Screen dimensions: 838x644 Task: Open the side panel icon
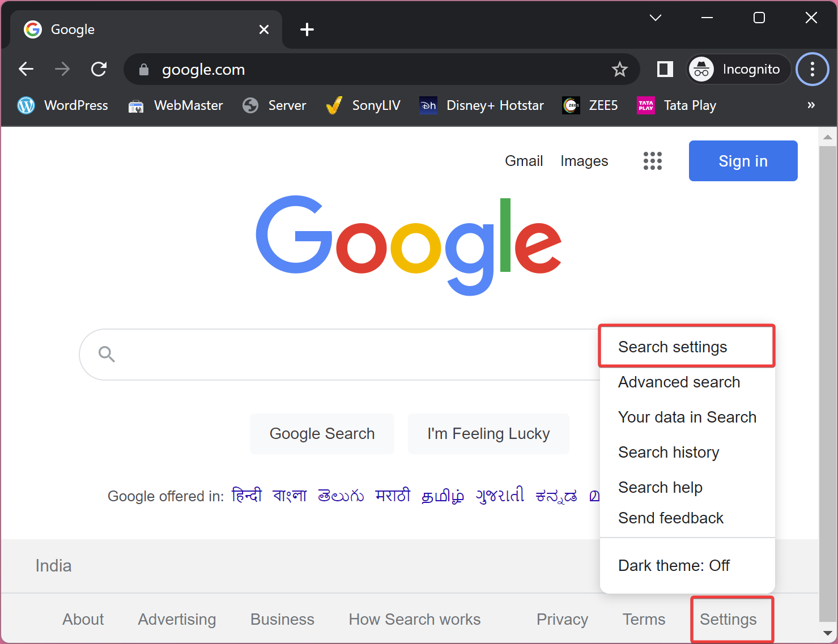click(665, 69)
